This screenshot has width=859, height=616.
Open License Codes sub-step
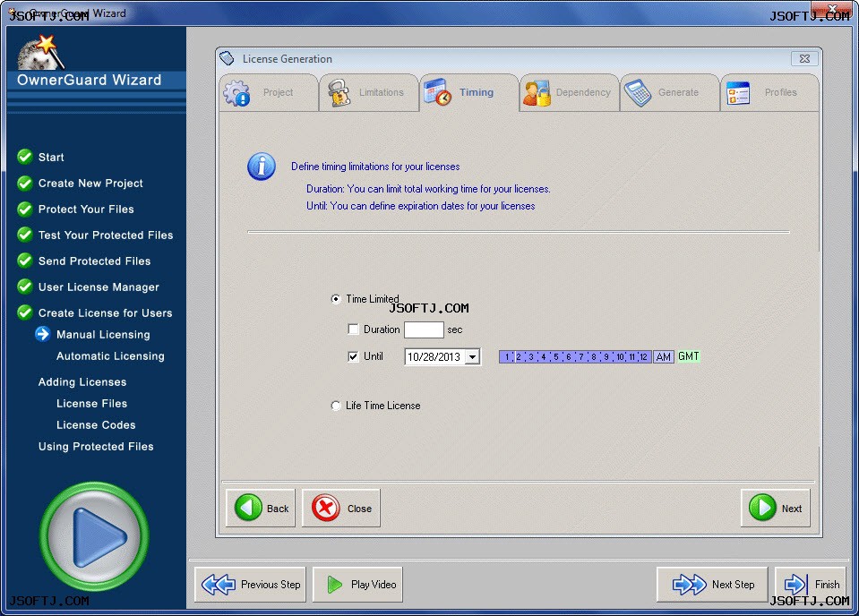96,425
